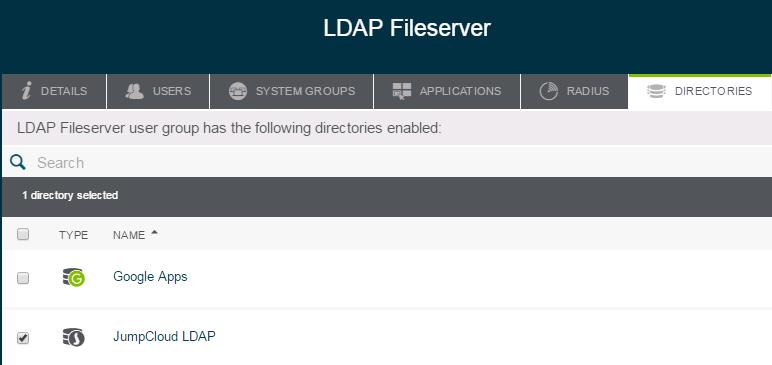
Task: Click the JumpCloud LDAP directory type icon
Action: click(x=73, y=337)
